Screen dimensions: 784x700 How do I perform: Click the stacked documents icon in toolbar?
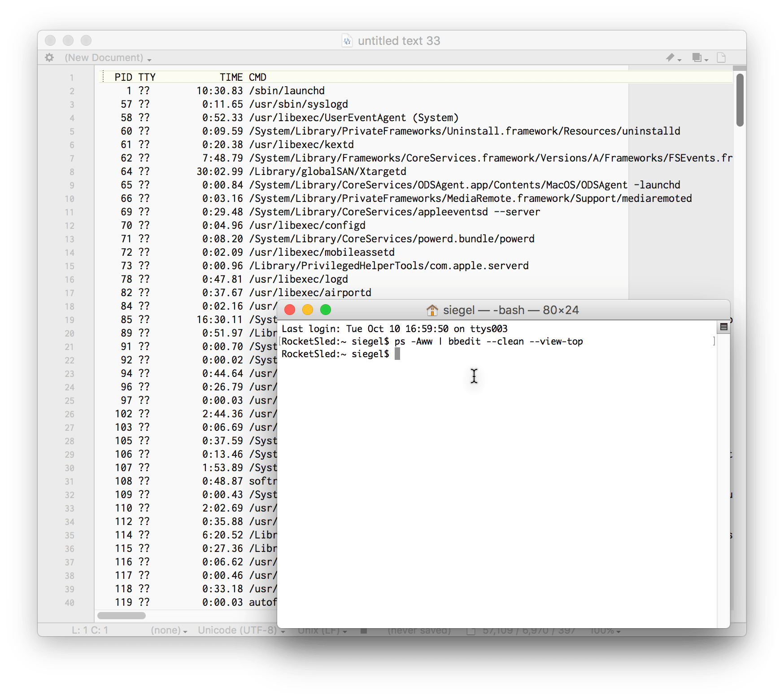click(698, 57)
